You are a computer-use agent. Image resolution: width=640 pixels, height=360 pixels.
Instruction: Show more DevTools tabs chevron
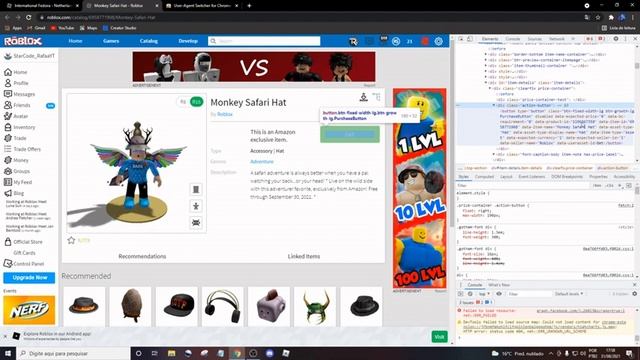pyautogui.click(x=573, y=39)
